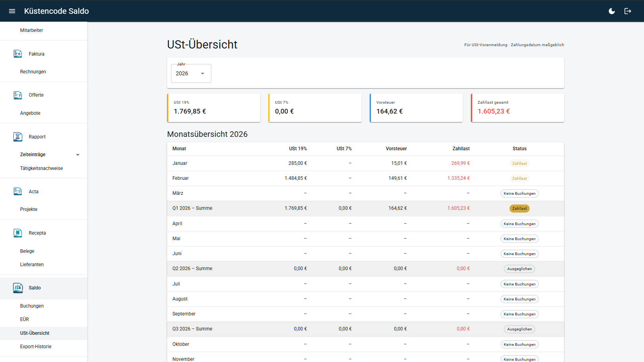644x362 pixels.
Task: Open the EÜR page link
Action: tap(24, 319)
